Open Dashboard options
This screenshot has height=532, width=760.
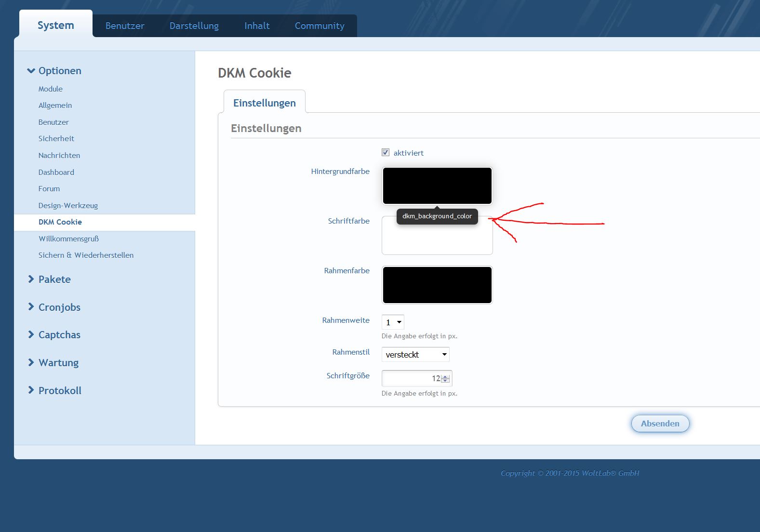coord(56,173)
